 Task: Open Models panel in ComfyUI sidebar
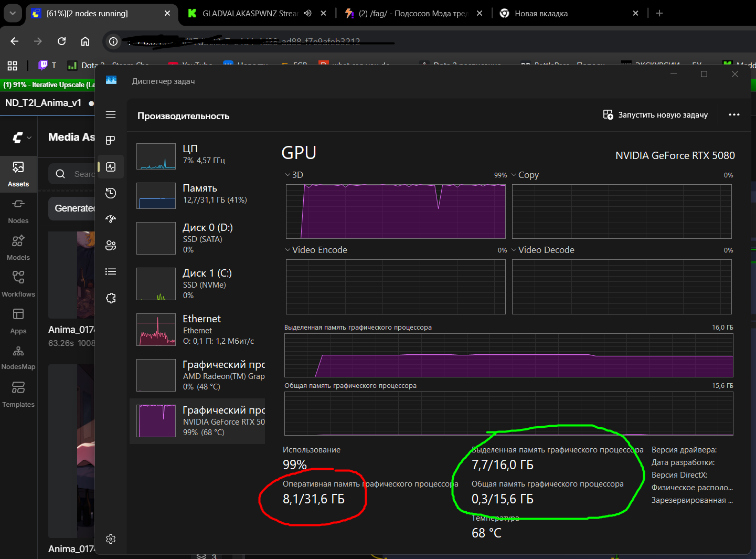click(18, 248)
